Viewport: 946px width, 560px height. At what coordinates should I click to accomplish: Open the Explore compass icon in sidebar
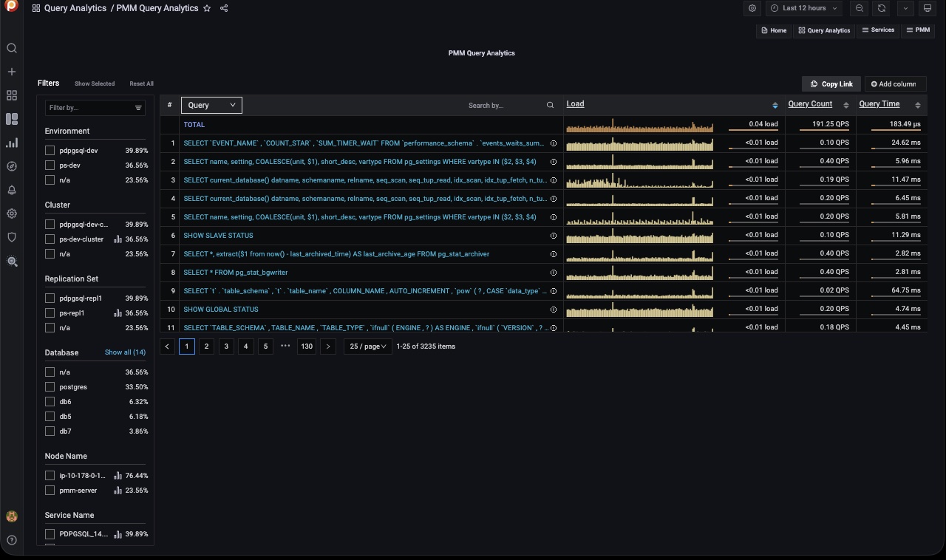12,166
